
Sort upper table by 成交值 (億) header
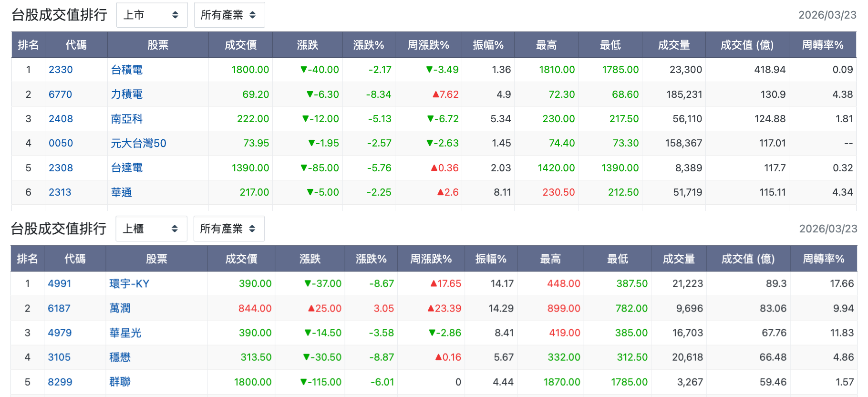[747, 45]
